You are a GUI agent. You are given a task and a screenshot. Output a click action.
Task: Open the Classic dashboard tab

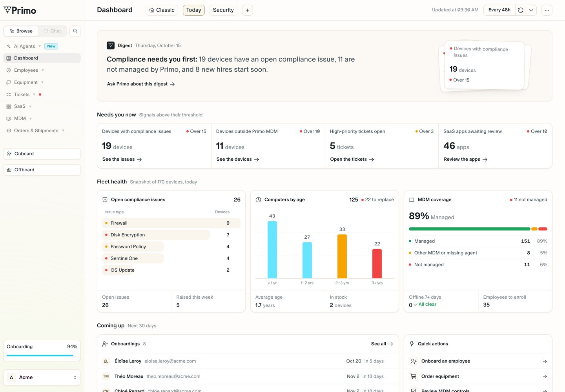(162, 10)
